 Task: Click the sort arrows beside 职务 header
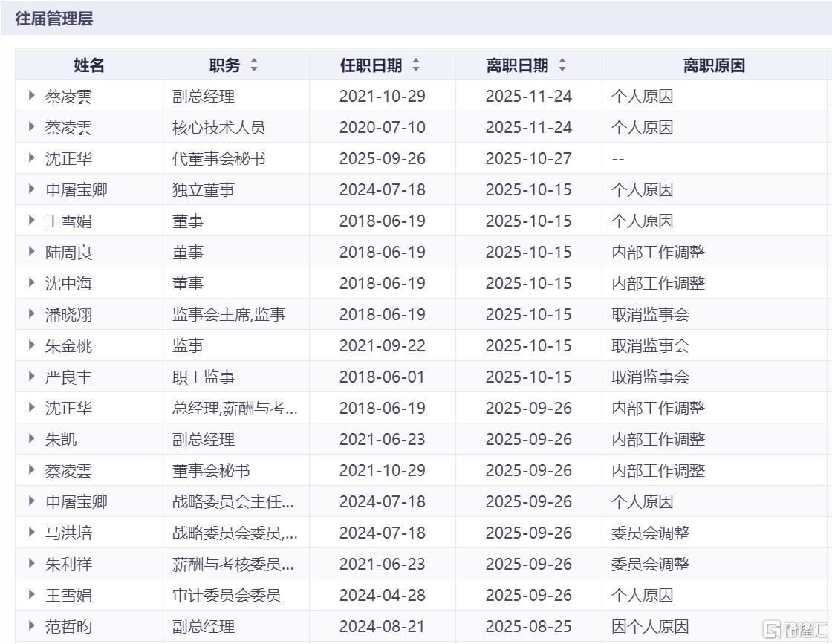(254, 65)
